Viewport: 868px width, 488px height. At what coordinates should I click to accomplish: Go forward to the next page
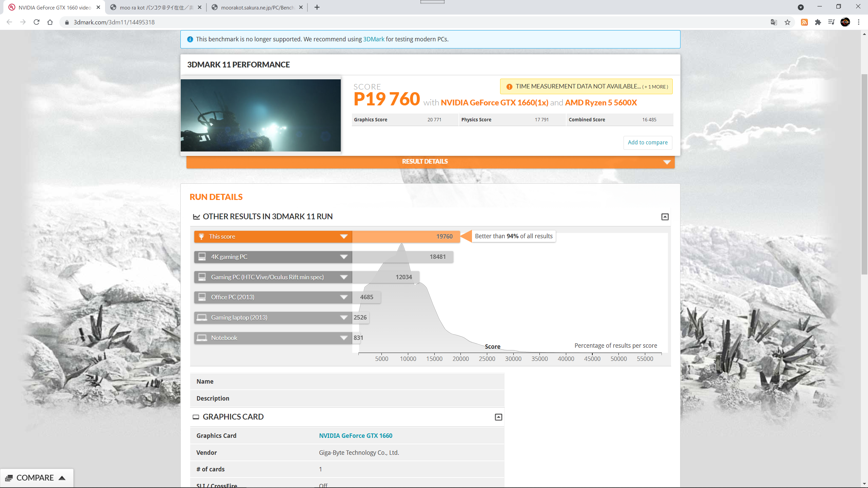tap(23, 22)
